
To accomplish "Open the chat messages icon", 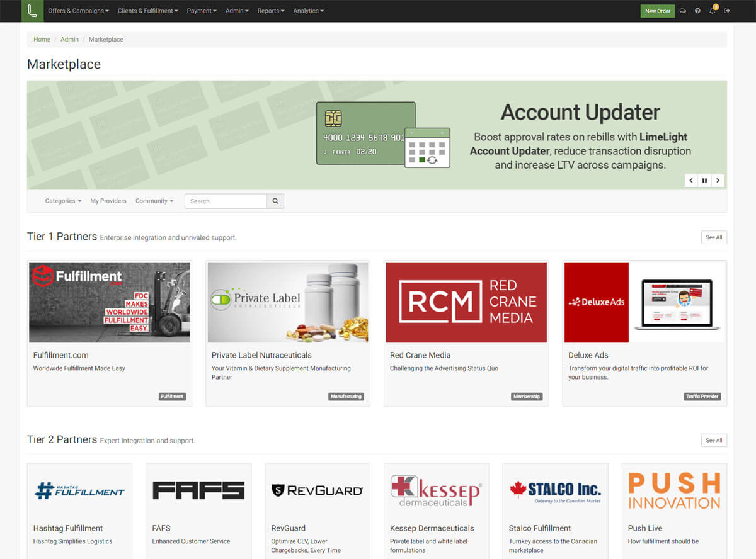I will click(683, 11).
